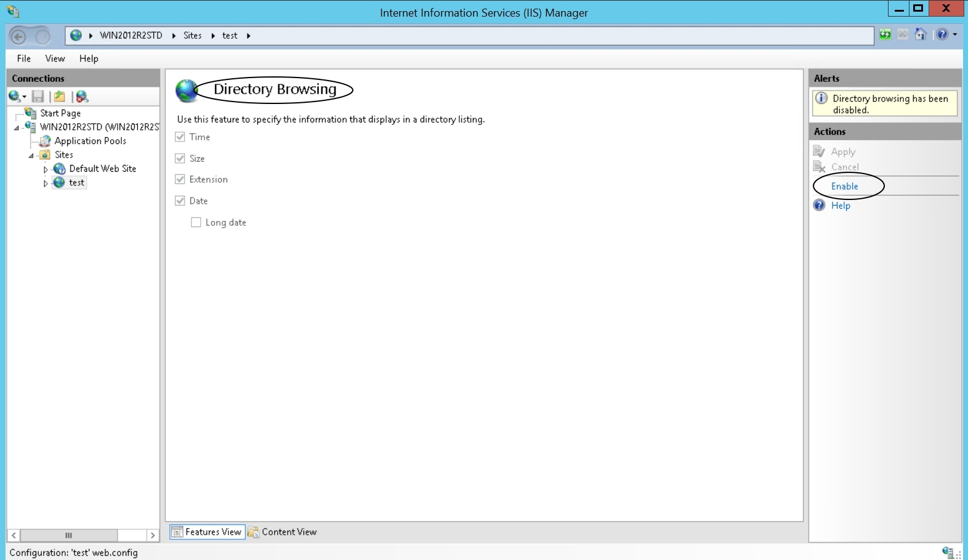This screenshot has width=968, height=560.
Task: Click the "Use this feature to specify" description text
Action: click(331, 119)
